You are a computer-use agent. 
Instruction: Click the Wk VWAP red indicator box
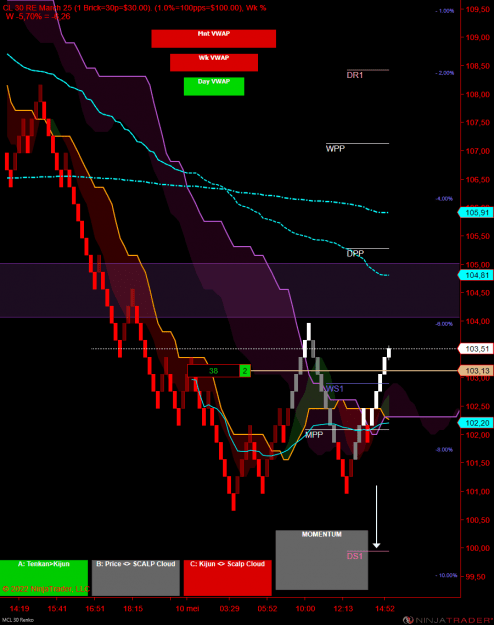[x=214, y=63]
